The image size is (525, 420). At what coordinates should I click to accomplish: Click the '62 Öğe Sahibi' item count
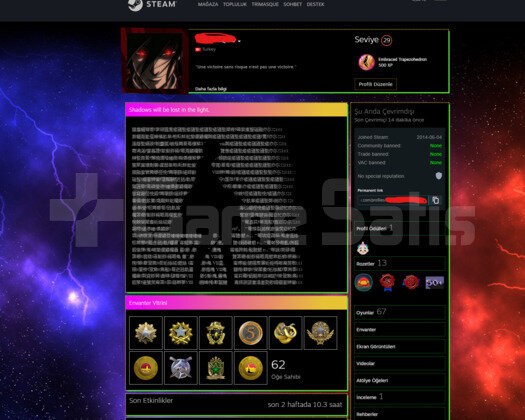pyautogui.click(x=286, y=369)
